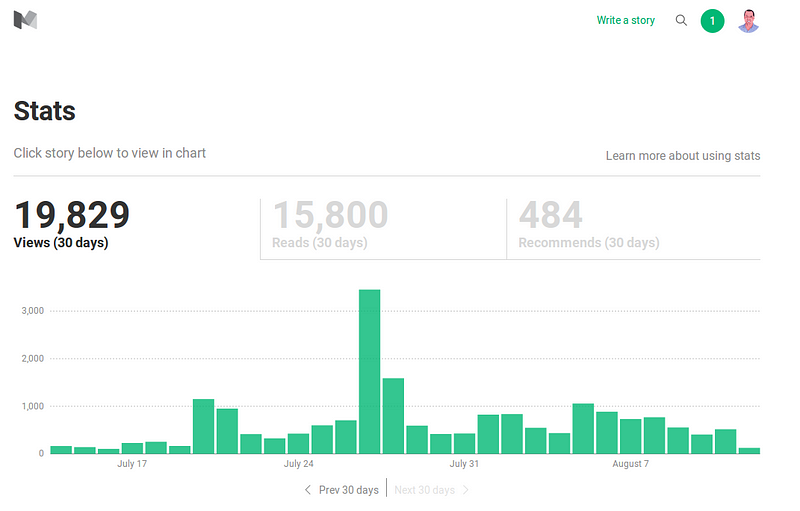Switch to the Reads (30 days) tab
Viewport: 800px width, 511px height.
point(383,229)
